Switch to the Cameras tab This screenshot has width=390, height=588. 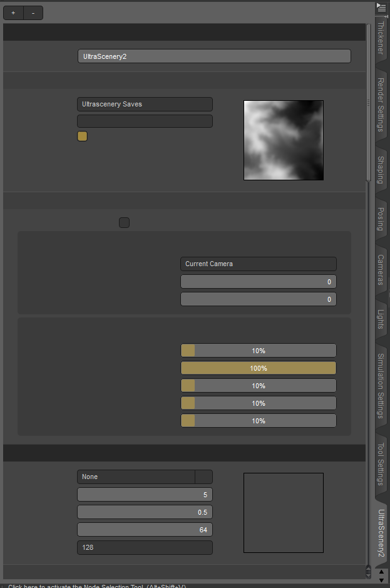(x=381, y=270)
